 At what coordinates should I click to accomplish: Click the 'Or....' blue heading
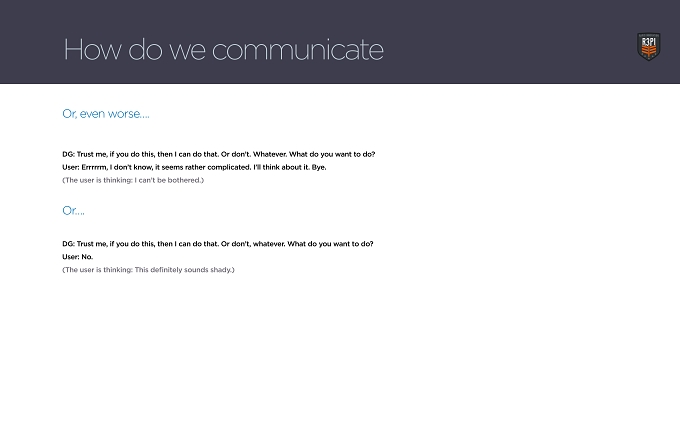point(73,211)
